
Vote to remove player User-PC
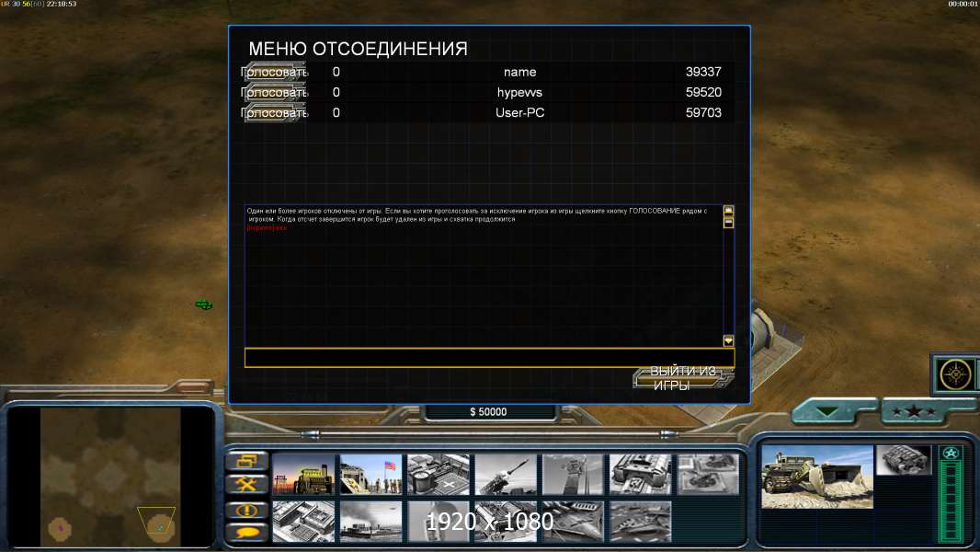(275, 113)
